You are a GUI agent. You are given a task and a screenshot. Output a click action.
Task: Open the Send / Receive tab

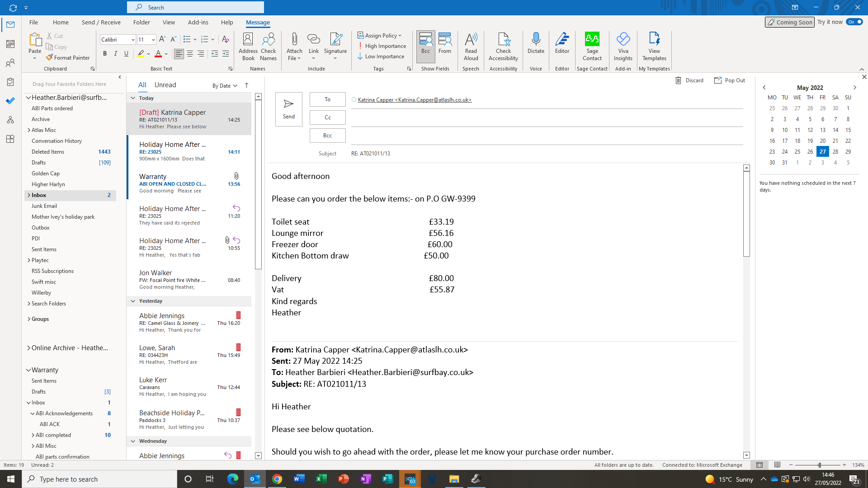(101, 22)
